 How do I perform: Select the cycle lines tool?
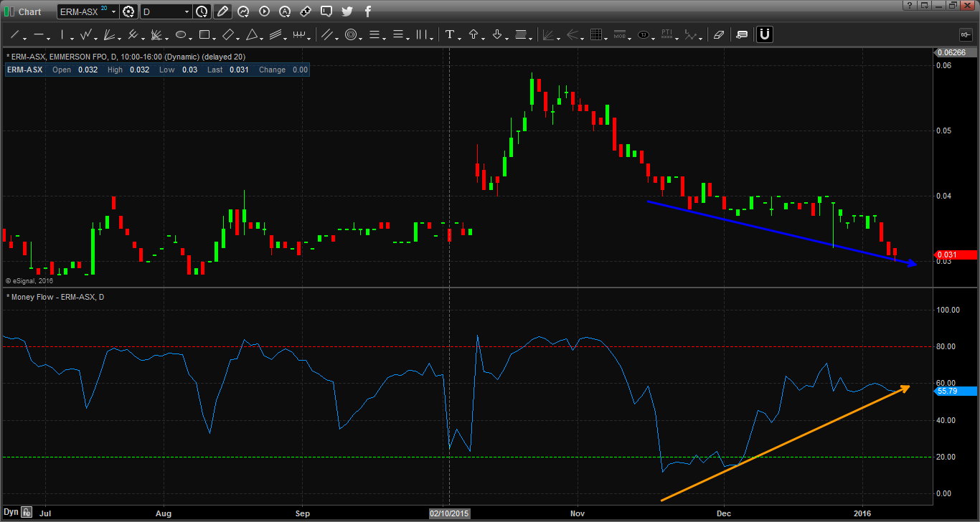tap(299, 34)
